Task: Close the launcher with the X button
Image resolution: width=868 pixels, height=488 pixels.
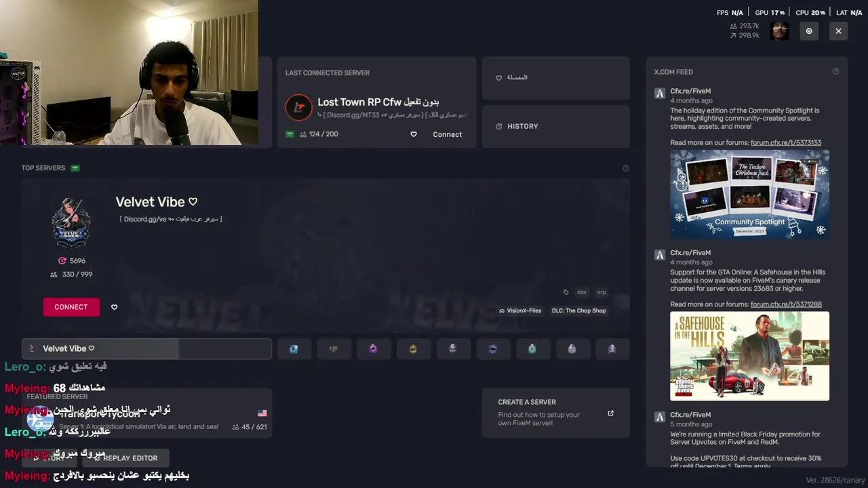Action: pos(838,31)
